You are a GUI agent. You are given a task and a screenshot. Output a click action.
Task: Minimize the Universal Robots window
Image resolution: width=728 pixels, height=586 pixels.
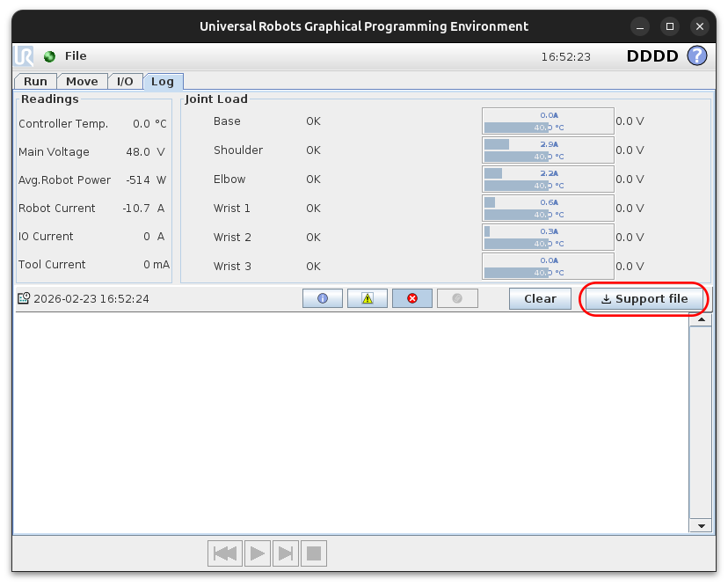[x=640, y=26]
